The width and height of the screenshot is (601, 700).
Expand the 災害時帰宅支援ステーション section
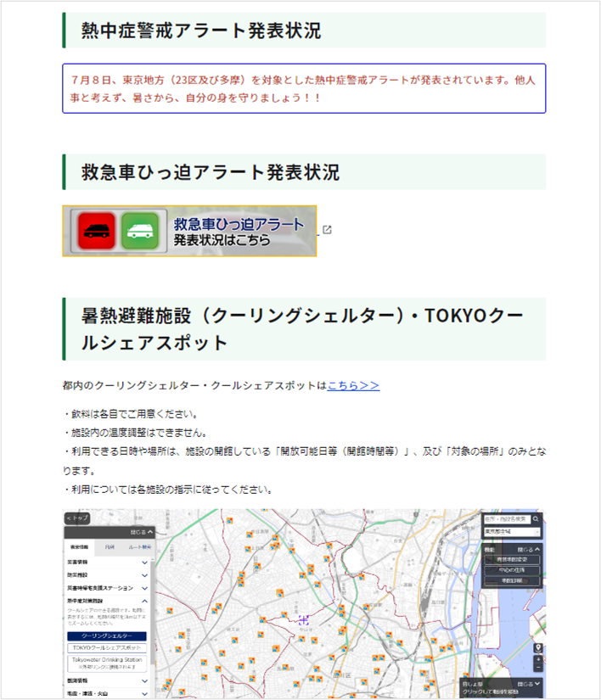pos(107,588)
